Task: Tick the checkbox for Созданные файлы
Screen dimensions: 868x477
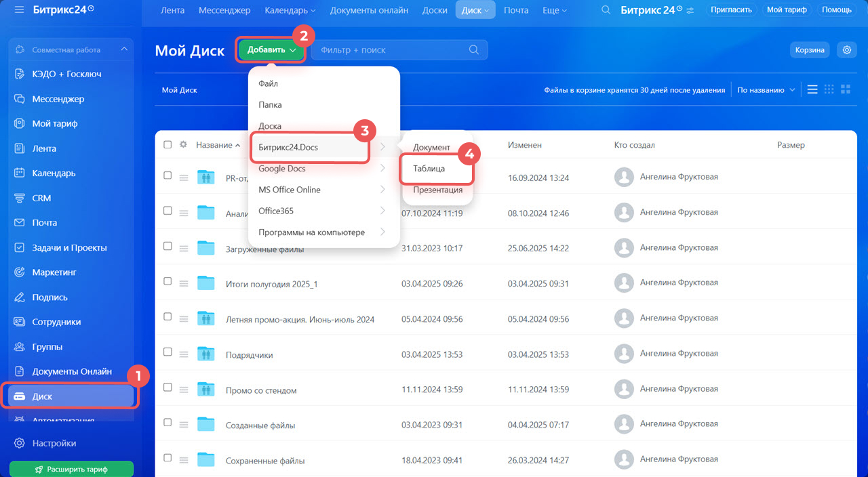Action: click(168, 423)
